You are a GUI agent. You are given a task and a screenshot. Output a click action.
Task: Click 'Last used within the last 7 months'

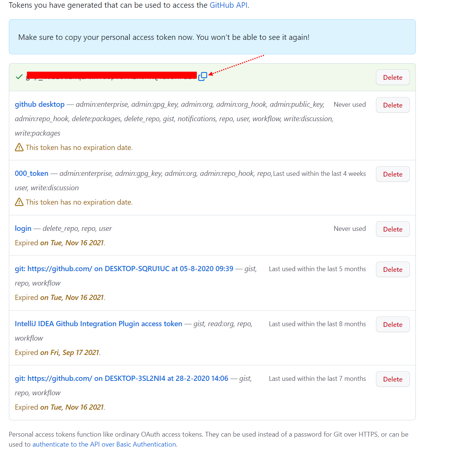tap(317, 379)
